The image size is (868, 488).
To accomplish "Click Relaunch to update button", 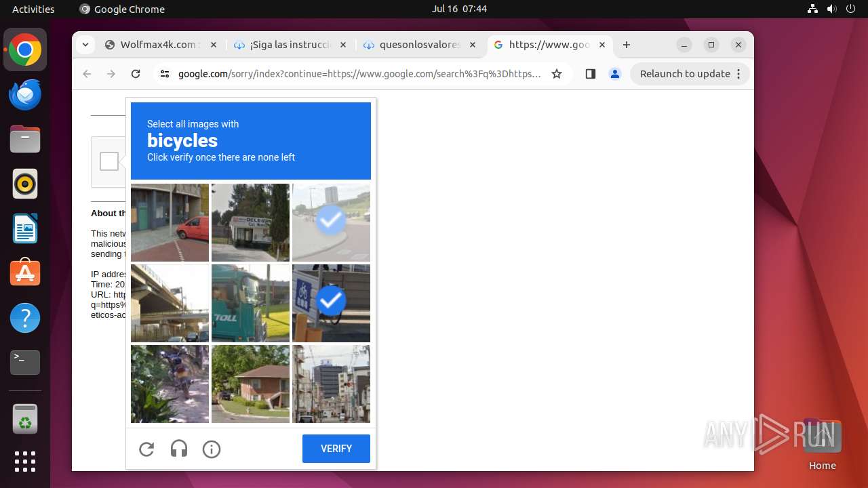I will click(x=690, y=74).
